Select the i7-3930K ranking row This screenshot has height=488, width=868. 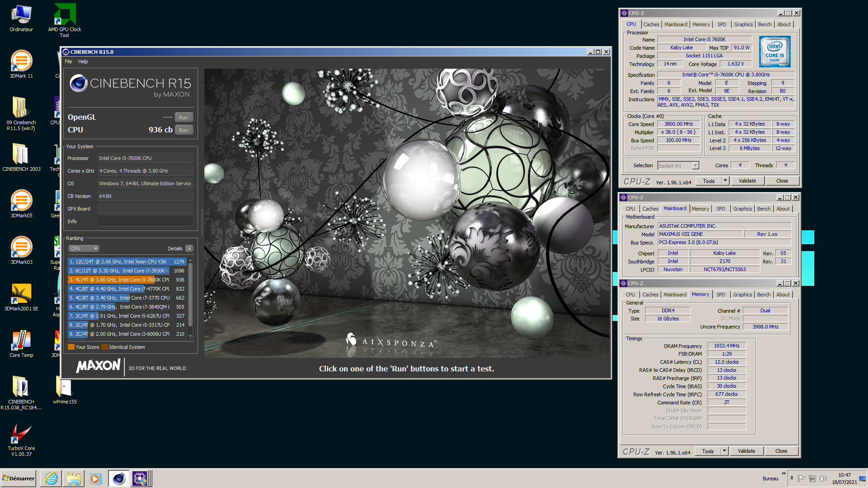click(x=127, y=271)
